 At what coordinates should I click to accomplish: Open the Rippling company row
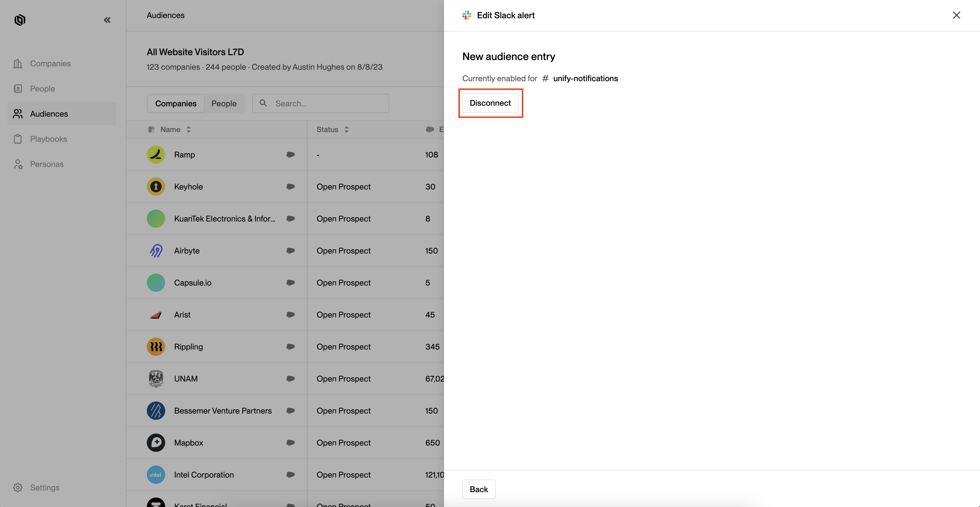click(x=188, y=347)
